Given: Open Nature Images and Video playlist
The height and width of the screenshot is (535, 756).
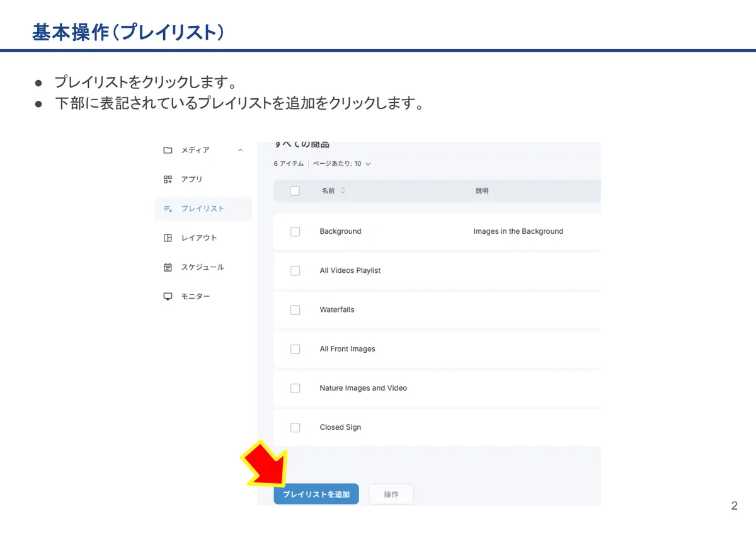Looking at the screenshot, I should click(x=364, y=388).
